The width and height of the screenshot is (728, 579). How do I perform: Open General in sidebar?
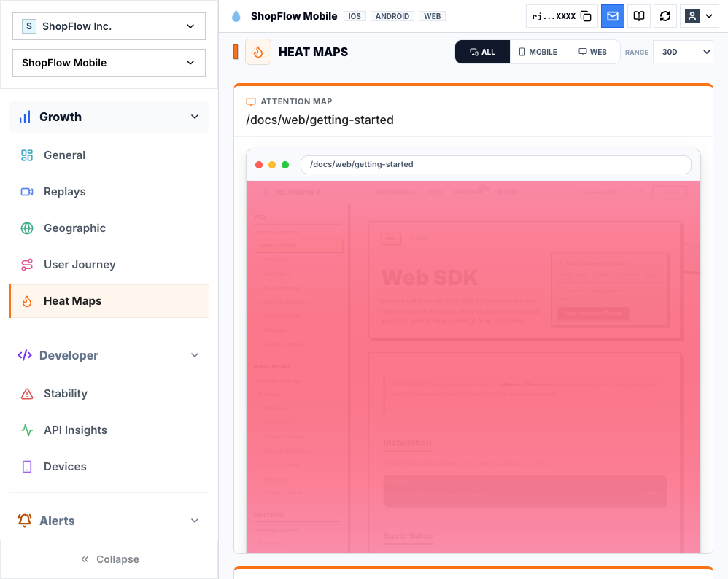[x=109, y=155]
